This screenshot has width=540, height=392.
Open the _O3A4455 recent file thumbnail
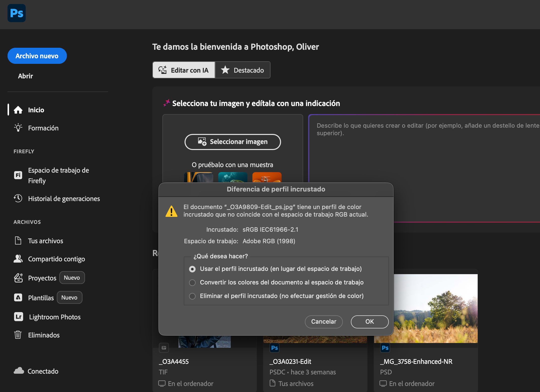coord(205,342)
